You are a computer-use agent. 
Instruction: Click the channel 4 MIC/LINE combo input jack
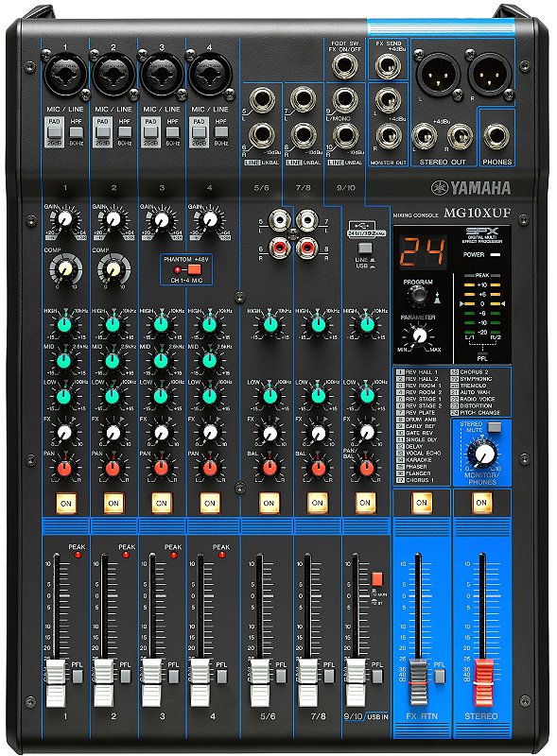[x=210, y=74]
